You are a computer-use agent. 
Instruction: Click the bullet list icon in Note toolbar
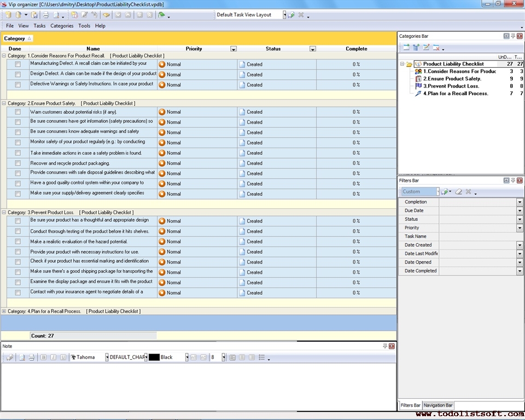click(261, 357)
